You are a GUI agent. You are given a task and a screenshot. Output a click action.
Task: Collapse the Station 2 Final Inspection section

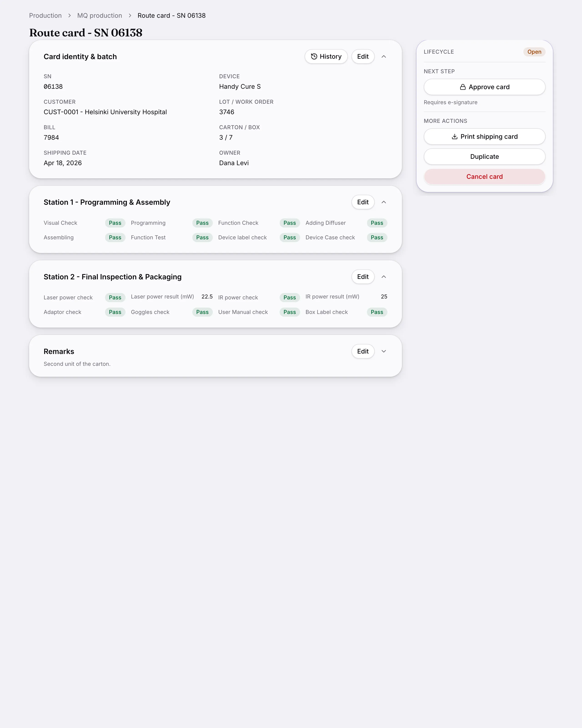(x=384, y=277)
